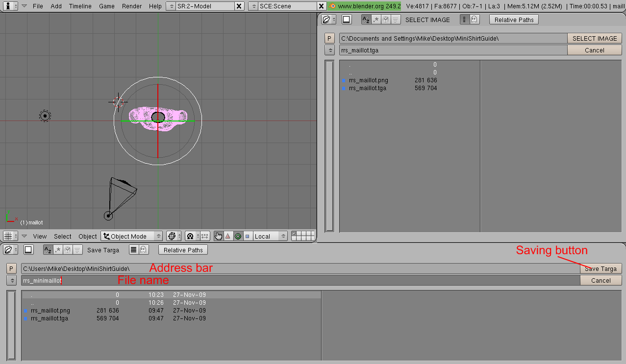This screenshot has height=364, width=626.
Task: Click the Save Targa button
Action: (601, 268)
